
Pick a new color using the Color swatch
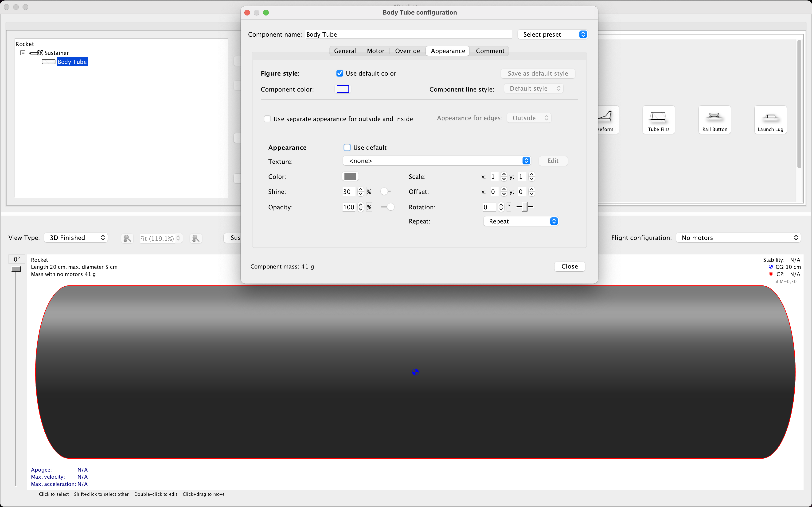coord(350,176)
